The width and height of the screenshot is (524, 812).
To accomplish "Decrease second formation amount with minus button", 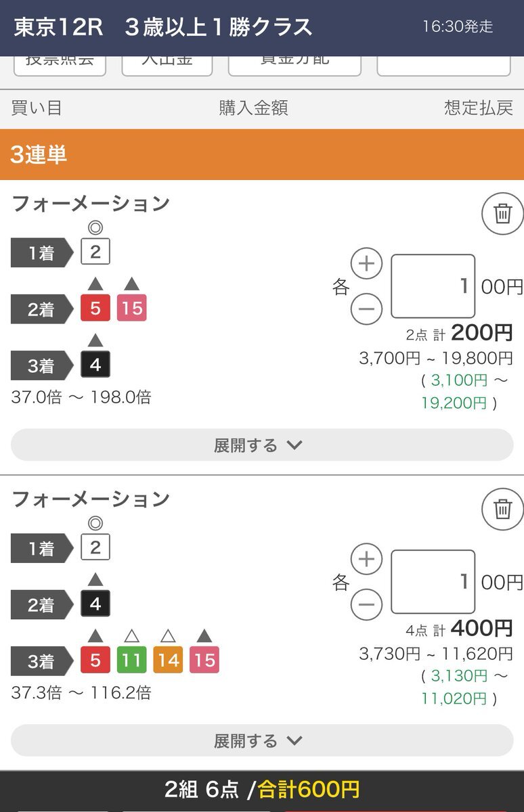I will pyautogui.click(x=366, y=605).
